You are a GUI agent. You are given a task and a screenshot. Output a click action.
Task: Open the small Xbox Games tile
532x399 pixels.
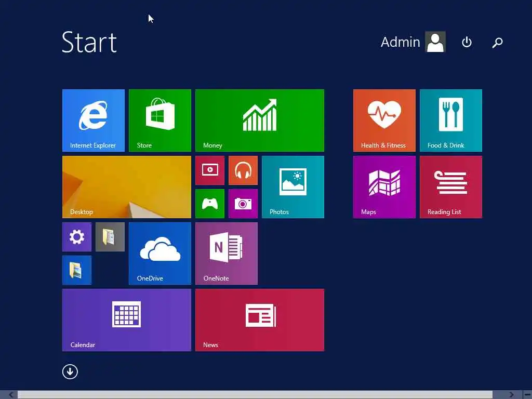[x=210, y=204]
